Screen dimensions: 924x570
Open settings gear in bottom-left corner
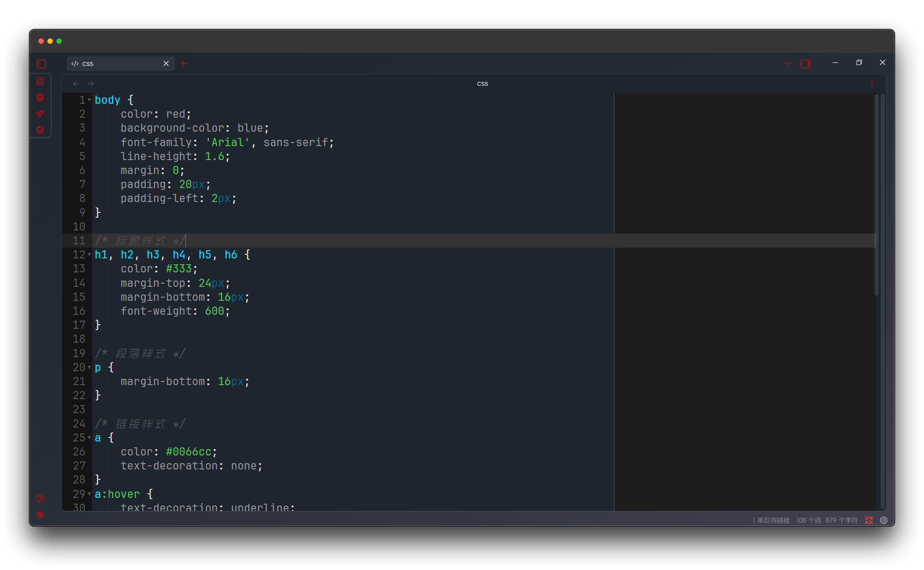(x=40, y=515)
